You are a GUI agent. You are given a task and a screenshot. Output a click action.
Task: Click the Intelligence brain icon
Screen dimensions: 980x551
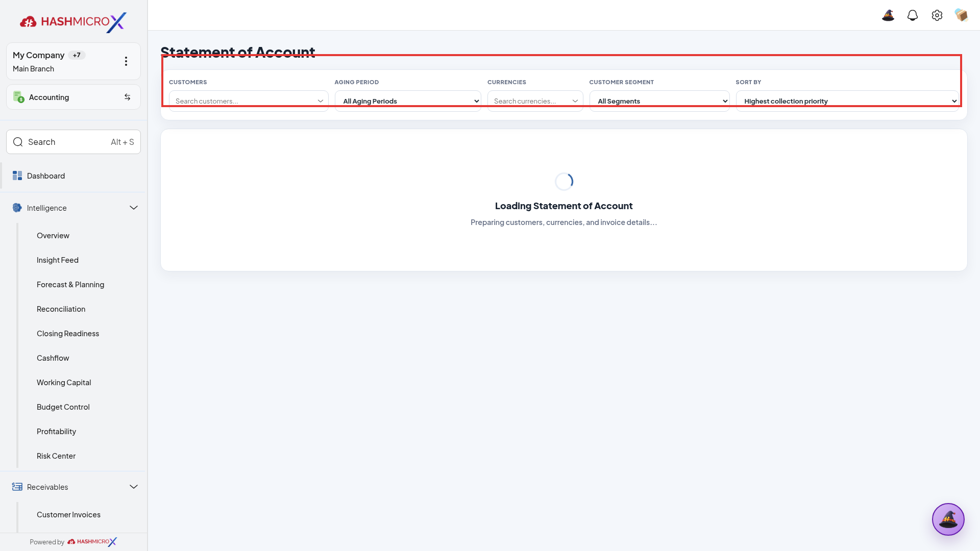pos(17,208)
